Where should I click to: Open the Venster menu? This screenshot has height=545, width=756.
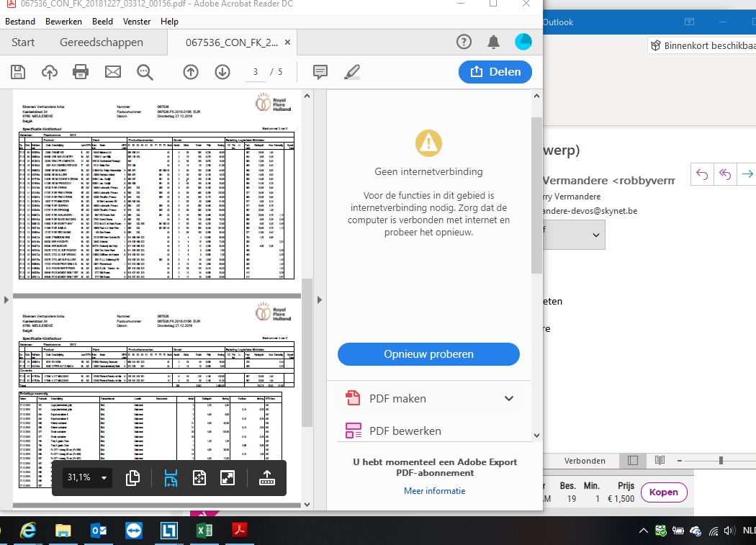click(x=137, y=22)
